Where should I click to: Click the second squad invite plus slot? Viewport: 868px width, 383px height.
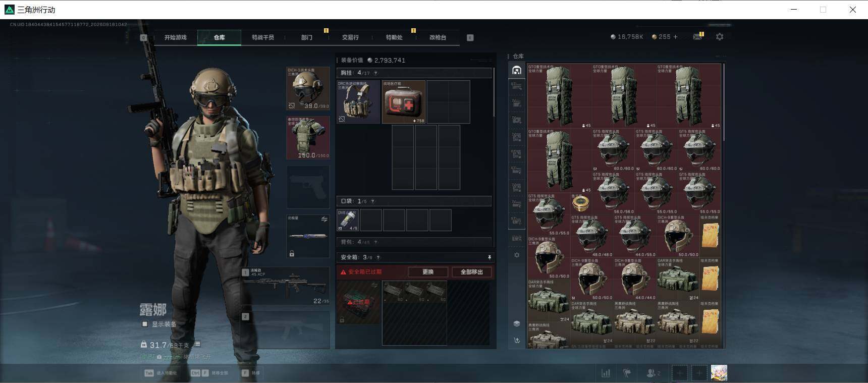click(x=699, y=373)
